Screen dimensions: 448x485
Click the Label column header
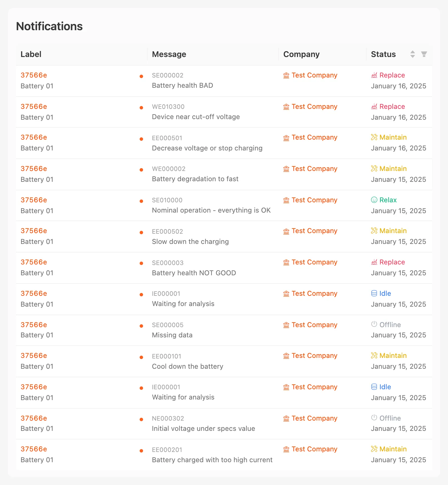(x=31, y=54)
